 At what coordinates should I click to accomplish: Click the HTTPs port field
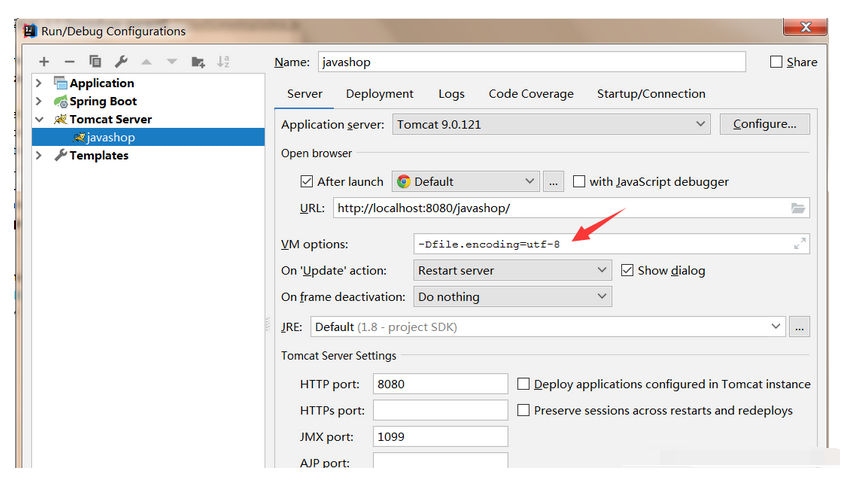(x=440, y=410)
